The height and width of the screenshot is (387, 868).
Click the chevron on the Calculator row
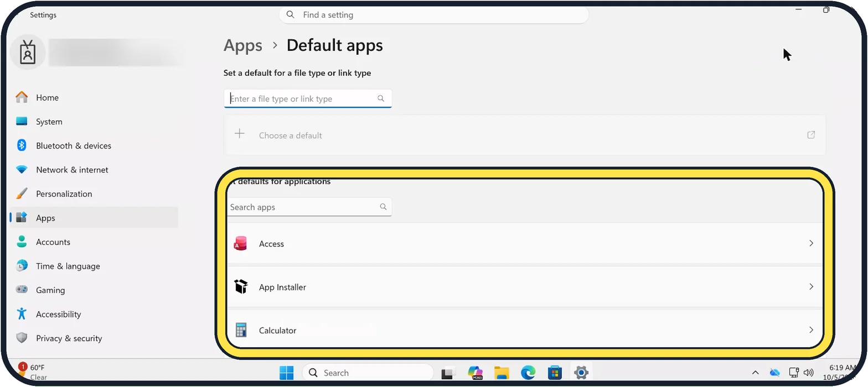pos(811,330)
